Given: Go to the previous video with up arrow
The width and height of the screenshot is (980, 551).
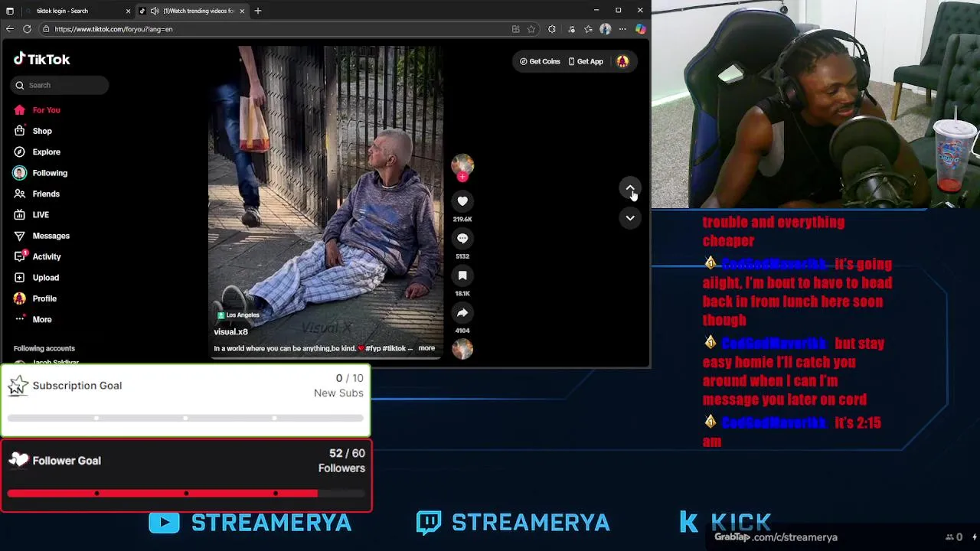Looking at the screenshot, I should point(630,188).
